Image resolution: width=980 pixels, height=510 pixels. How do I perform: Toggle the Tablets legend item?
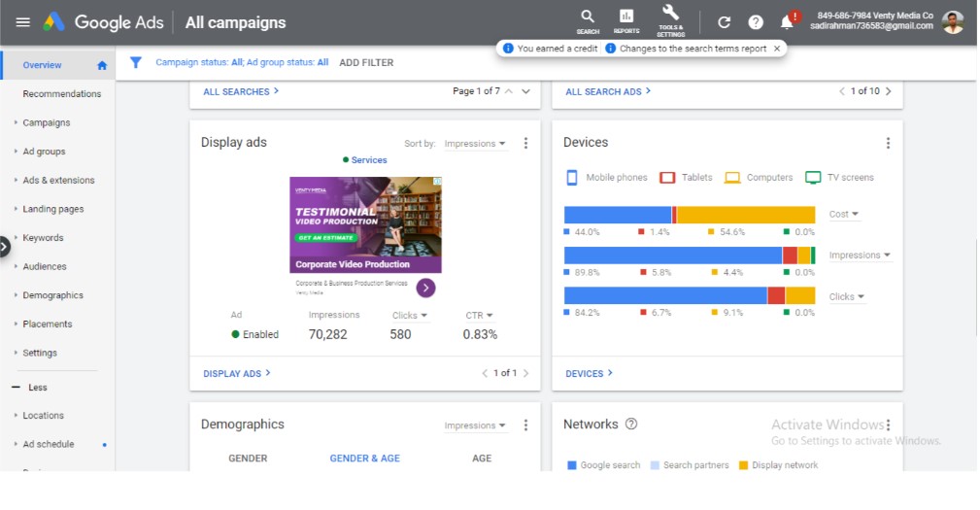pos(687,178)
